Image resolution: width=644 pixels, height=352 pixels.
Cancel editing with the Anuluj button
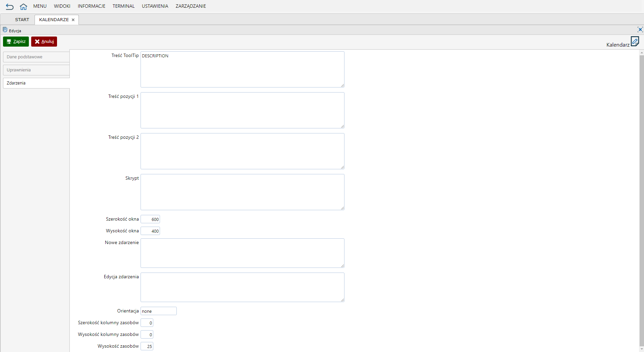point(44,42)
